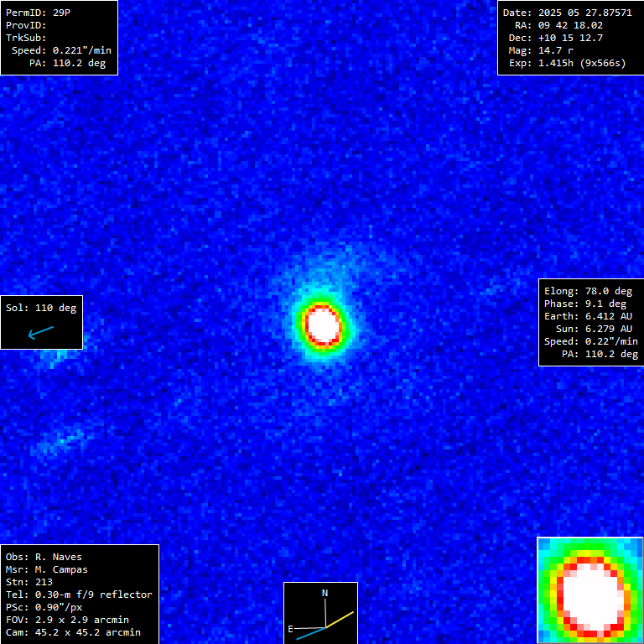Viewport: 644px width, 644px height.
Task: Click the Tel: 0.30-m f/9 reflector line
Action: (x=79, y=595)
